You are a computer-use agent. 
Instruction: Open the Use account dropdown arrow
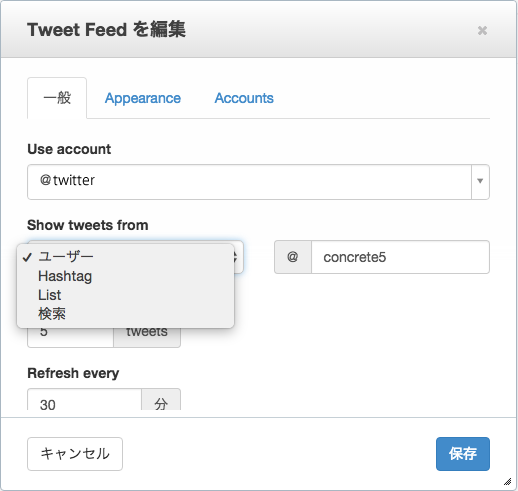coord(480,182)
